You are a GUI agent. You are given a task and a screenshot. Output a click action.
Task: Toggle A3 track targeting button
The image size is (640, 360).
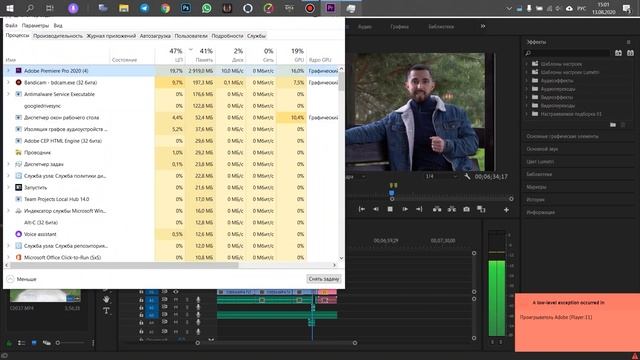[x=151, y=315]
